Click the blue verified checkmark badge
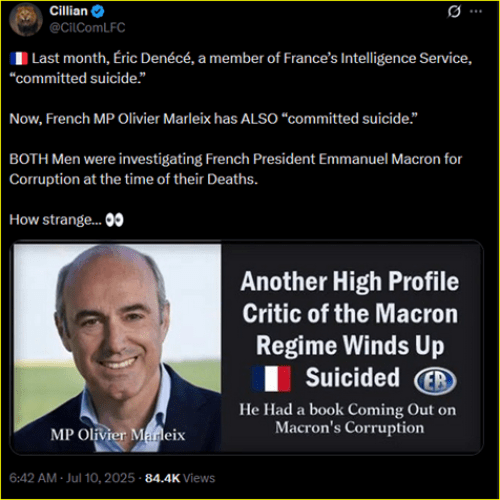Screen dimensions: 500x500 tap(98, 12)
